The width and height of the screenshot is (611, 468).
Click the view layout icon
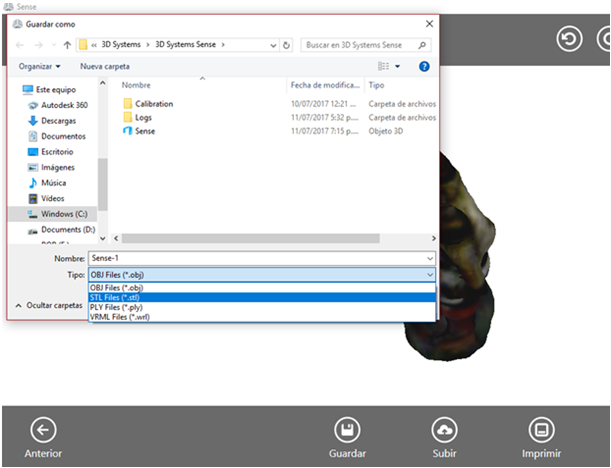coord(383,66)
